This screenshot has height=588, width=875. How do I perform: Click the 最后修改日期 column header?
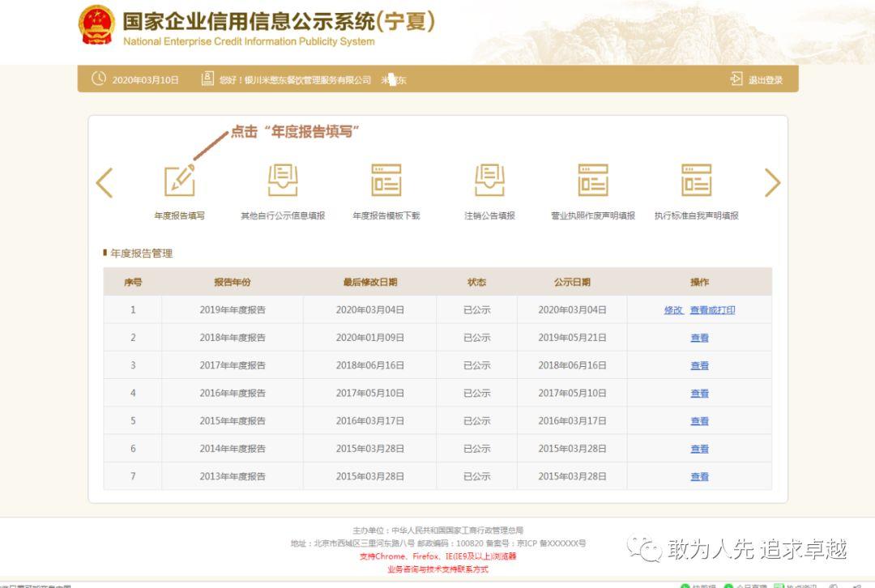tap(370, 283)
